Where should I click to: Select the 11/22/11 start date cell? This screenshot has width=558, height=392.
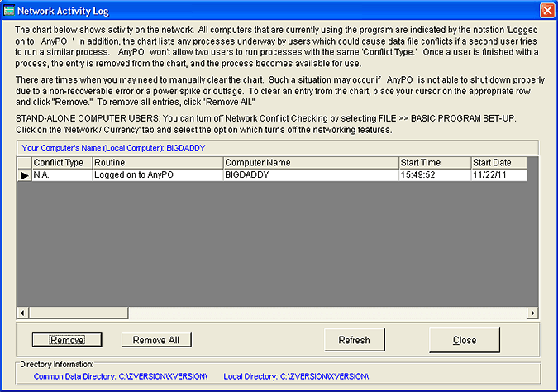[x=499, y=175]
